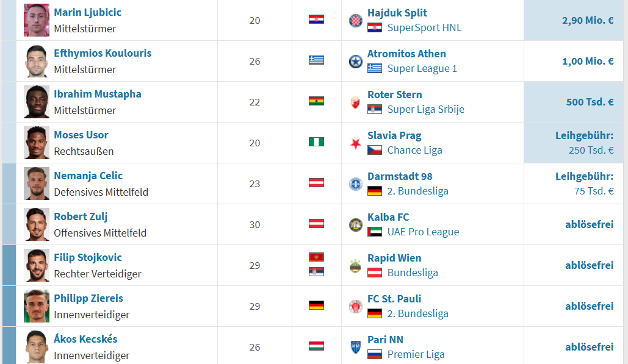Click the FC St. Pauli club crest
Image resolution: width=628 pixels, height=364 pixels.
pos(355,307)
